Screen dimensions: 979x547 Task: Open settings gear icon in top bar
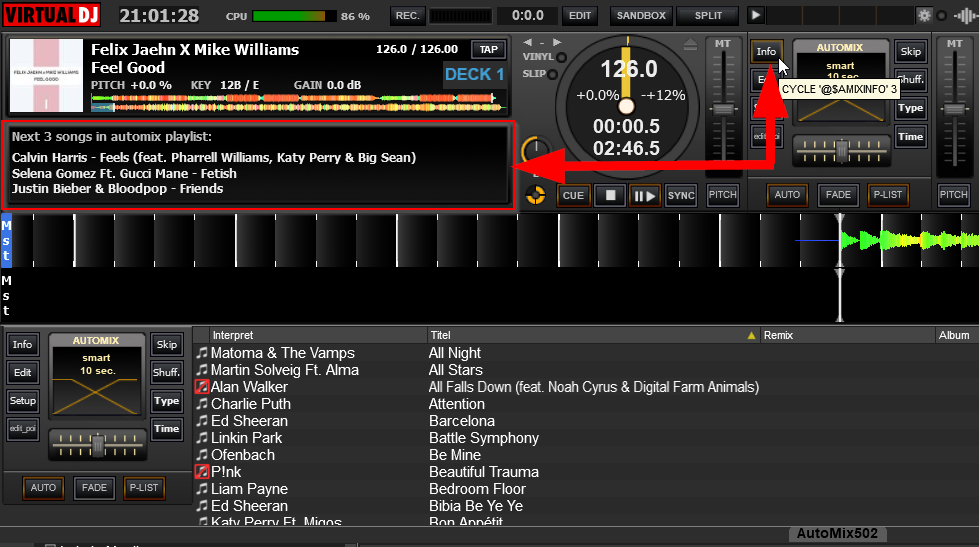[x=924, y=16]
